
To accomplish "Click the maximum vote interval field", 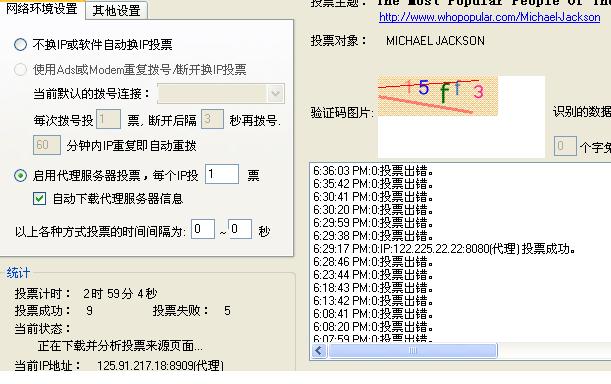I will click(x=240, y=229).
